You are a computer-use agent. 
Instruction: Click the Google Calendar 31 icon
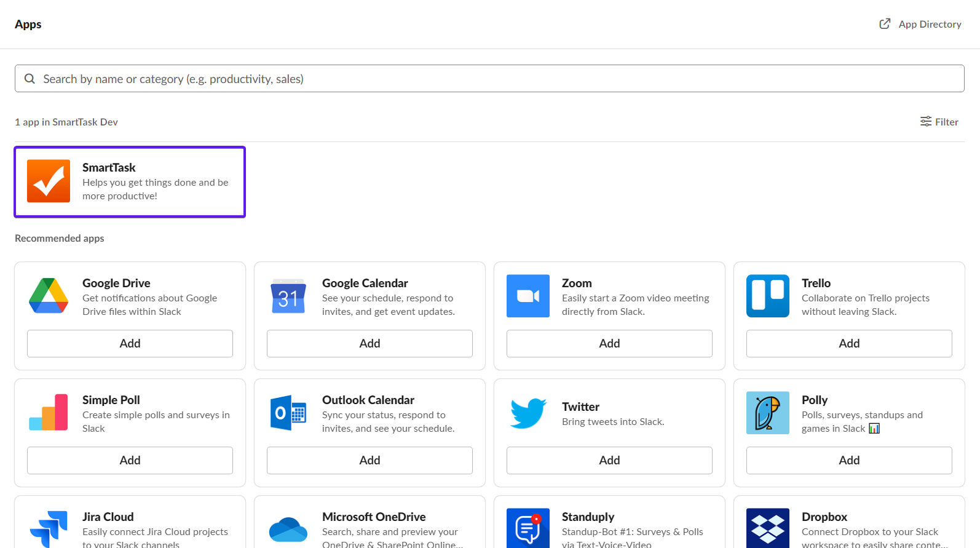[x=288, y=296]
